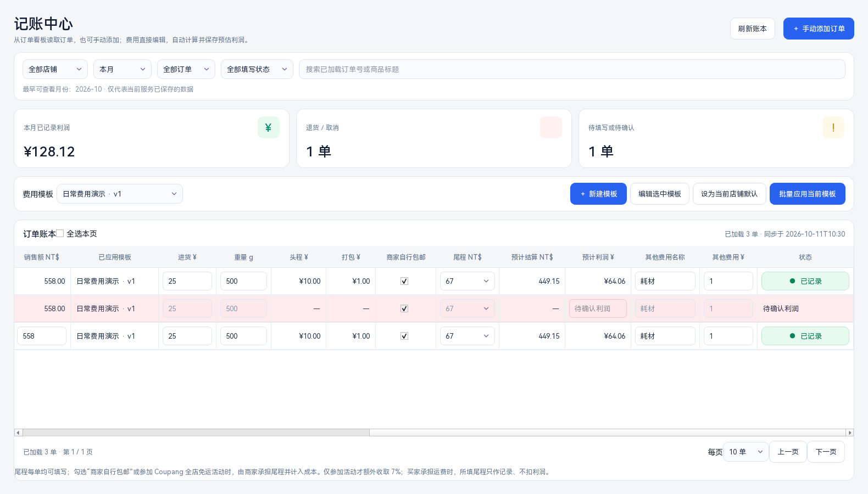
Task: Click the ¥128.12 recorded profit value
Action: (49, 151)
